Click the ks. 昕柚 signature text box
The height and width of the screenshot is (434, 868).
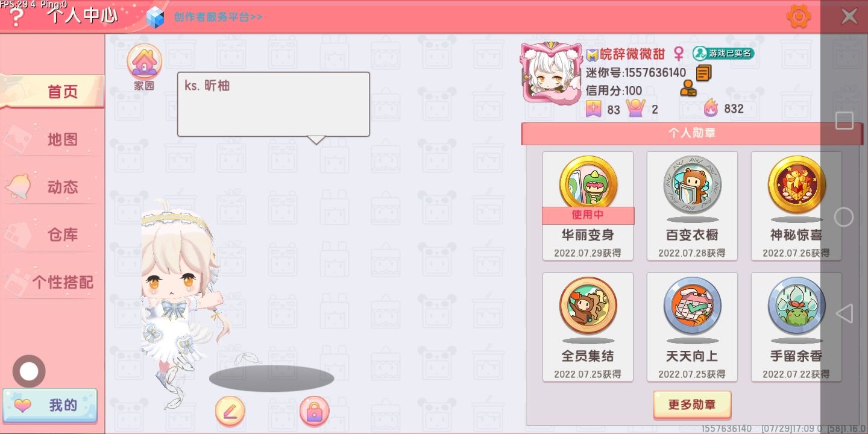click(274, 104)
